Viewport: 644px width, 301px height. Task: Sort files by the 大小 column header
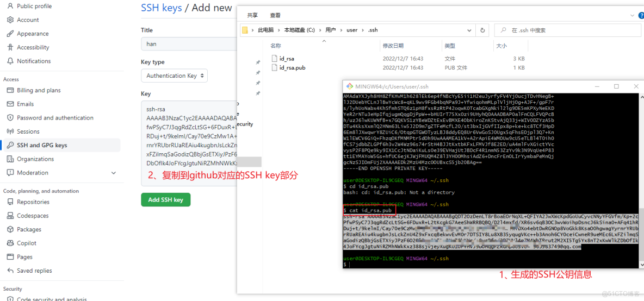pyautogui.click(x=501, y=46)
